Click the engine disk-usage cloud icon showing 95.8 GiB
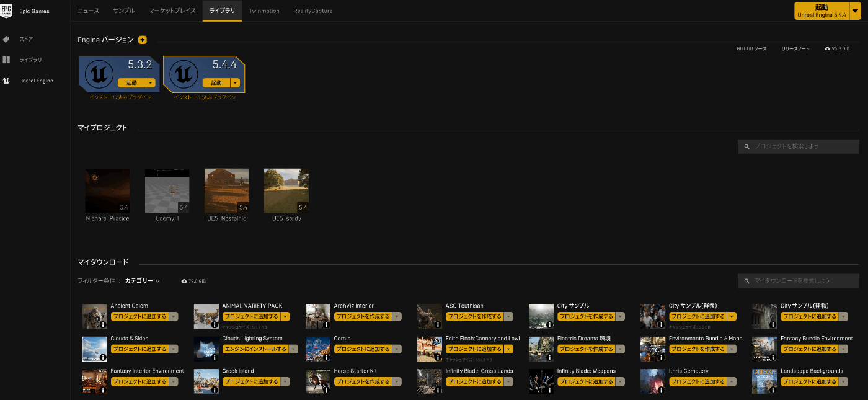 828,48
